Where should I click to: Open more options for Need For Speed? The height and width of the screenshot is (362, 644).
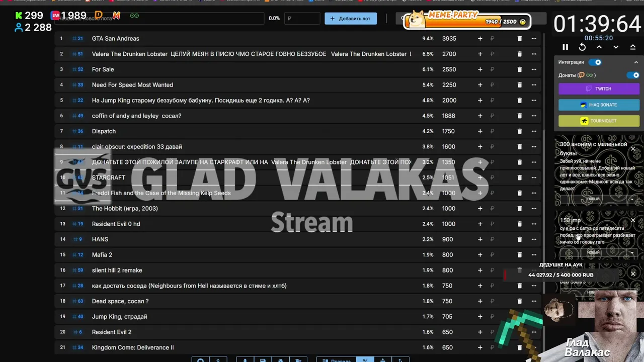[x=534, y=85]
